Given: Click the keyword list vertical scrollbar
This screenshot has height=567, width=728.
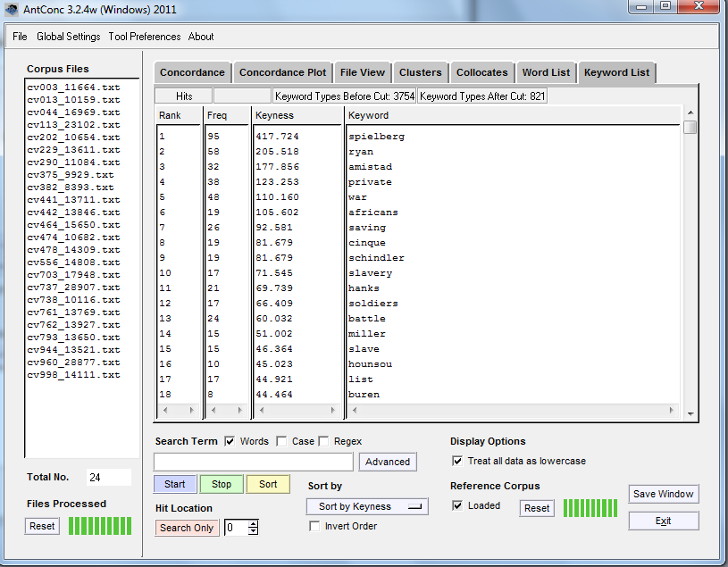Looking at the screenshot, I should point(690,268).
